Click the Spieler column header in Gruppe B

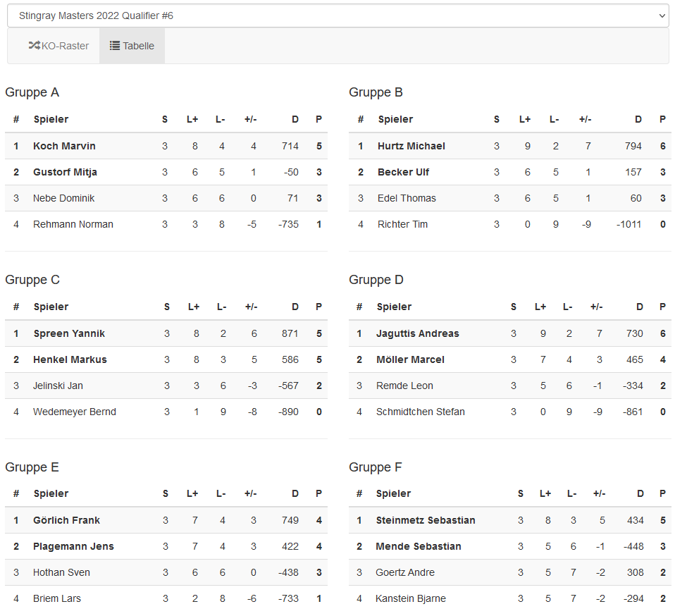tap(395, 119)
